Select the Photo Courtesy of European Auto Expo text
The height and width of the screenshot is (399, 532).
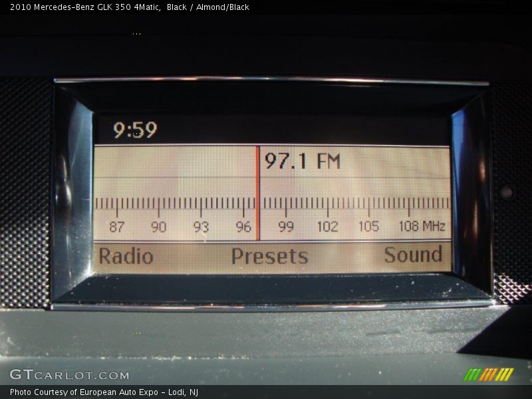[x=104, y=392]
